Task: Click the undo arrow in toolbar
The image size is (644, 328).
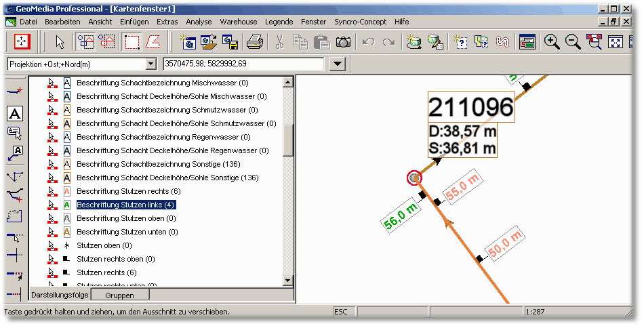Action: [368, 42]
